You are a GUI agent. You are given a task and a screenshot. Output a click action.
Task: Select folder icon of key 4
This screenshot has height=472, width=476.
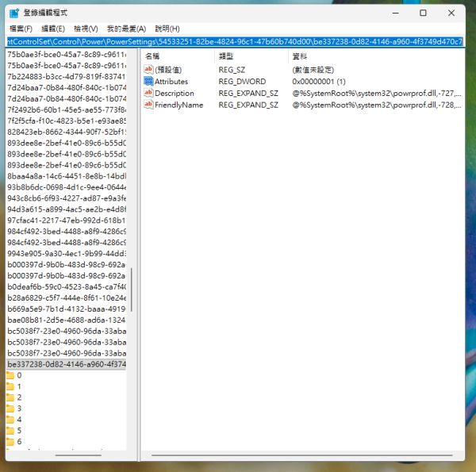tap(10, 420)
